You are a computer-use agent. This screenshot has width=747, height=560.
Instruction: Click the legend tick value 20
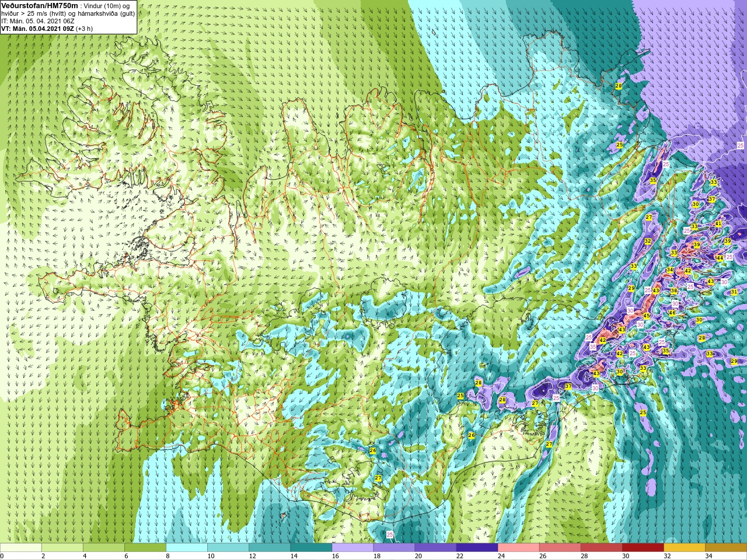pyautogui.click(x=418, y=556)
